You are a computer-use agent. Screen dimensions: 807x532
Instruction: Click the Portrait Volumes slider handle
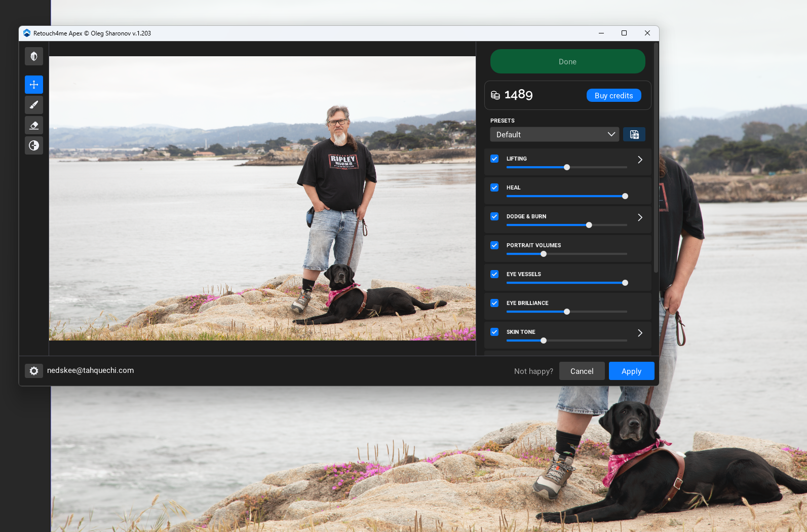pos(544,254)
